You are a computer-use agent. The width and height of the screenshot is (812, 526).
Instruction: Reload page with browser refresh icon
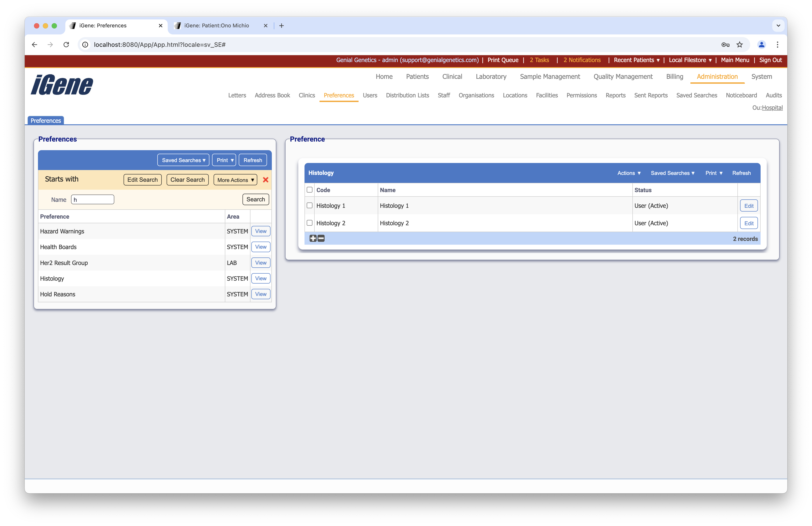point(66,45)
